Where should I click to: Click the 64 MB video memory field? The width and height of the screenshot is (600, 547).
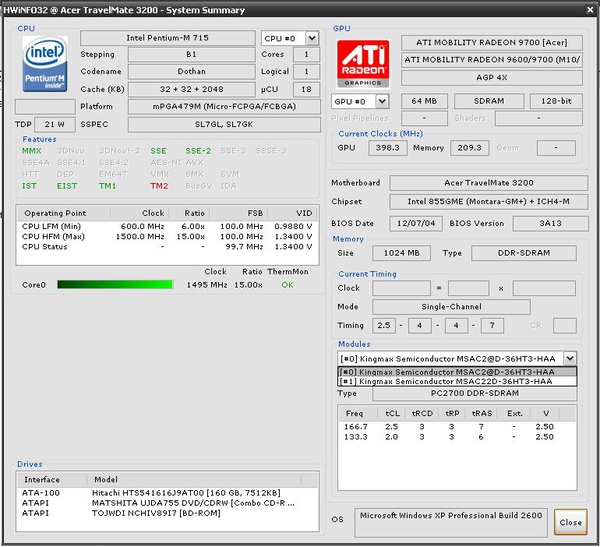[424, 101]
